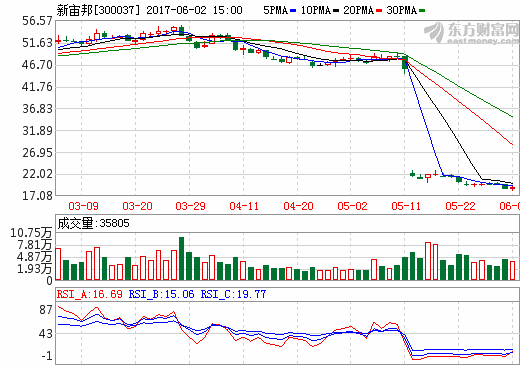Click the 26.95 price axis label
The height and width of the screenshot is (365, 520).
click(37, 153)
